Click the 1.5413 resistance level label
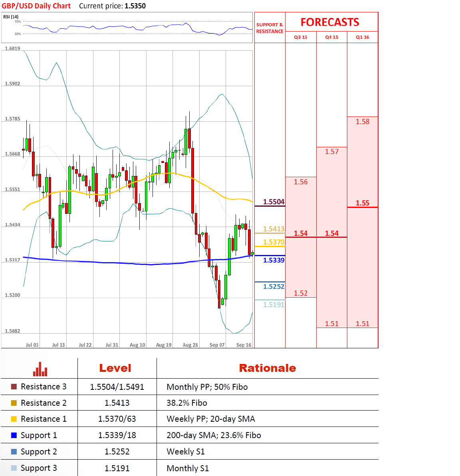Screen dimensions: 460x476 click(x=274, y=229)
